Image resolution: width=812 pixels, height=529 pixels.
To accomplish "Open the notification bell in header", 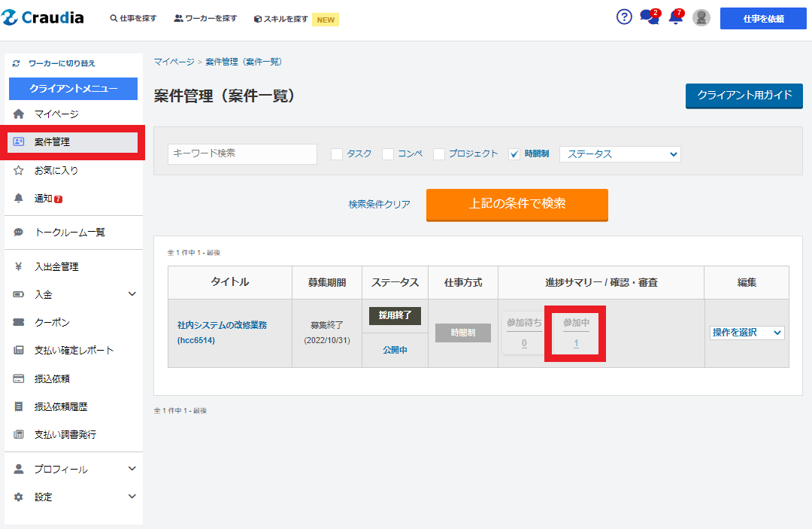I will point(675,17).
